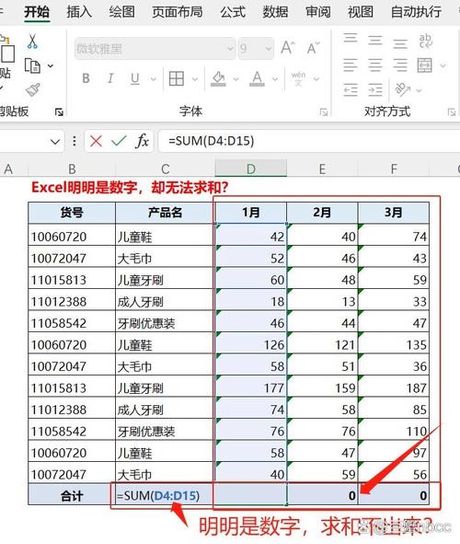This screenshot has width=460, height=544.
Task: Open clipboard group dialog launcher
Action: pos(59,112)
